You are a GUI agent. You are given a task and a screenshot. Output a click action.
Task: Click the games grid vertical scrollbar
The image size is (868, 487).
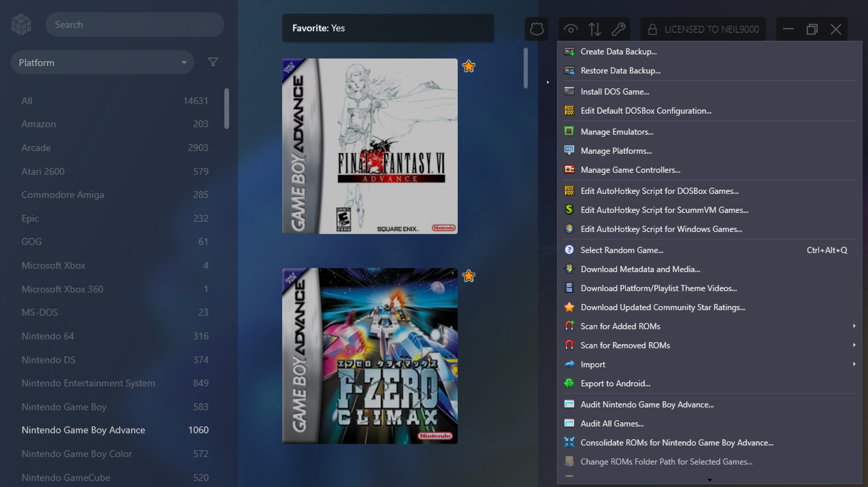(526, 68)
